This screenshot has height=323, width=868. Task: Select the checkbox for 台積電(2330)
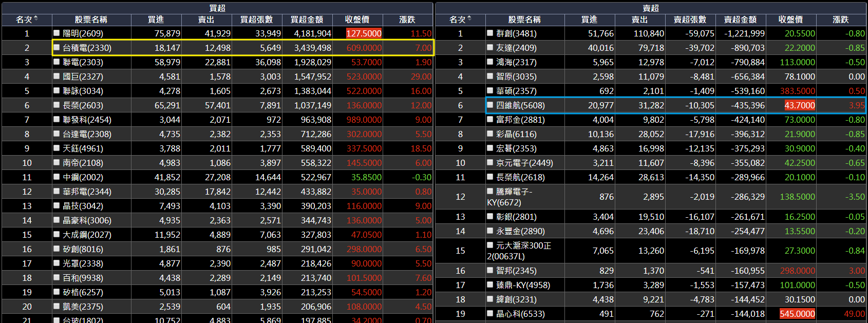click(56, 47)
